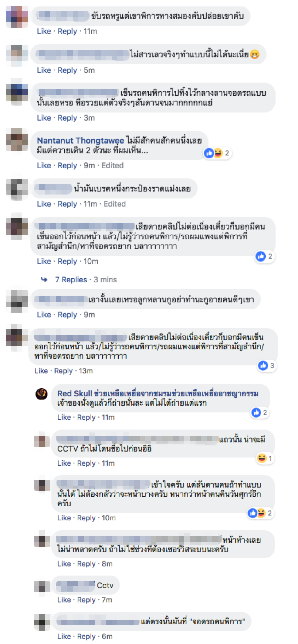
Task: Click the 13m timestamp on the comment
Action: click(x=86, y=371)
